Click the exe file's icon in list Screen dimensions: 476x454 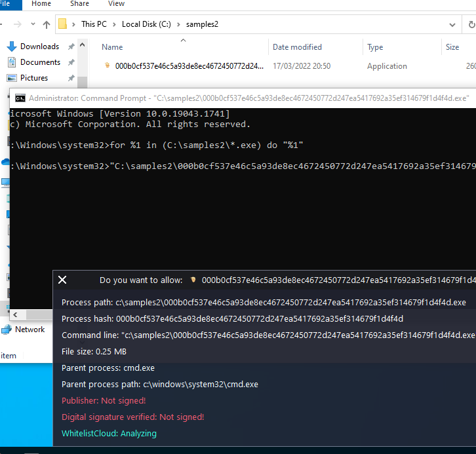coord(107,66)
